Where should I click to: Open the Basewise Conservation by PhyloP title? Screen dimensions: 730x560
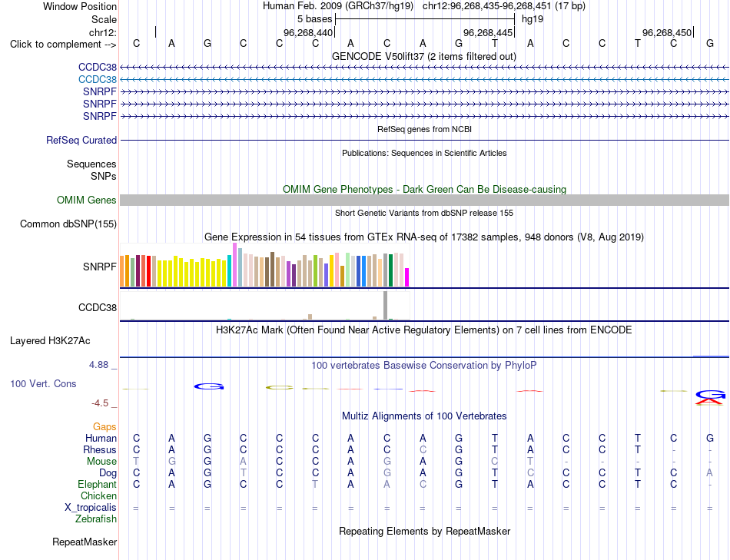(x=424, y=366)
